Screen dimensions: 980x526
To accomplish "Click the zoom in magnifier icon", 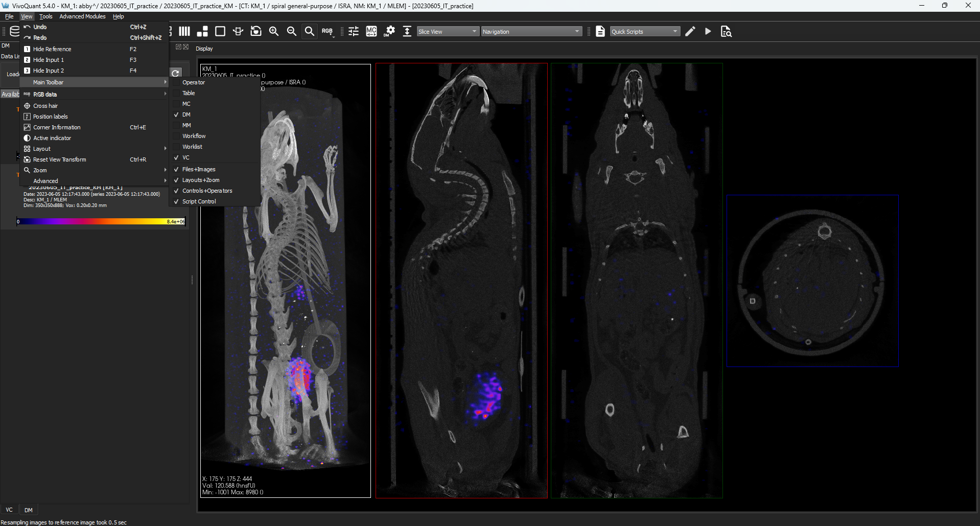I will click(274, 32).
